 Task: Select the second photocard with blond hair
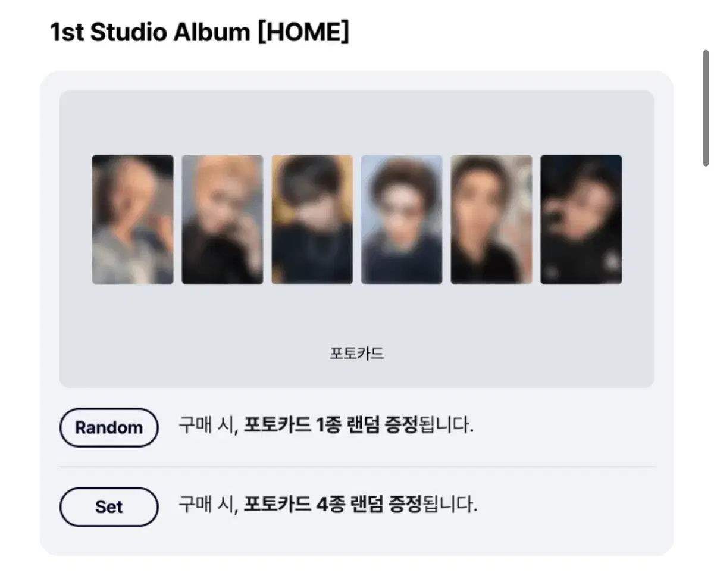coord(222,220)
